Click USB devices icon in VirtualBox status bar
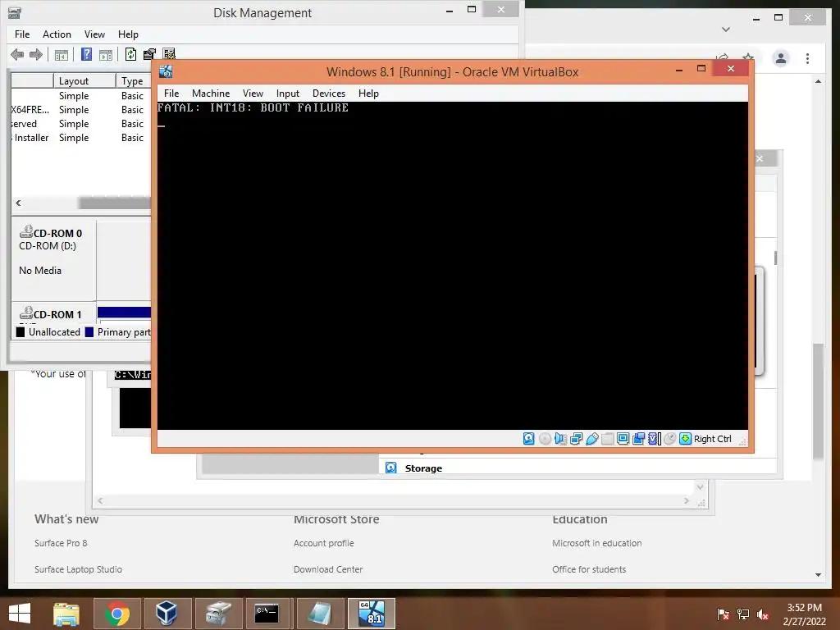 pos(591,439)
